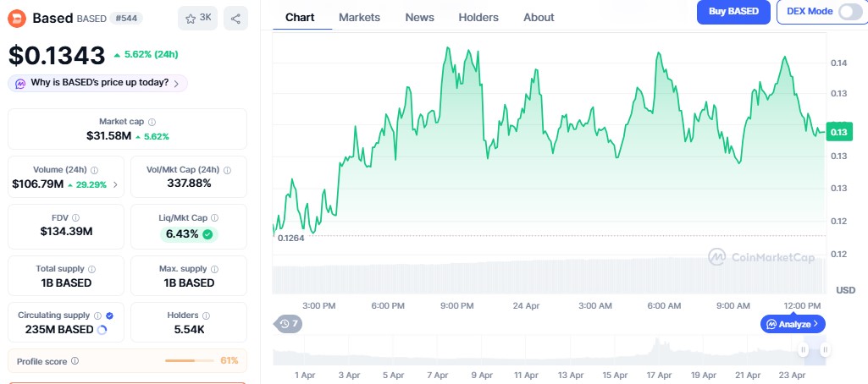The height and width of the screenshot is (384, 868).
Task: Switch to the Markets tab
Action: pyautogui.click(x=359, y=17)
